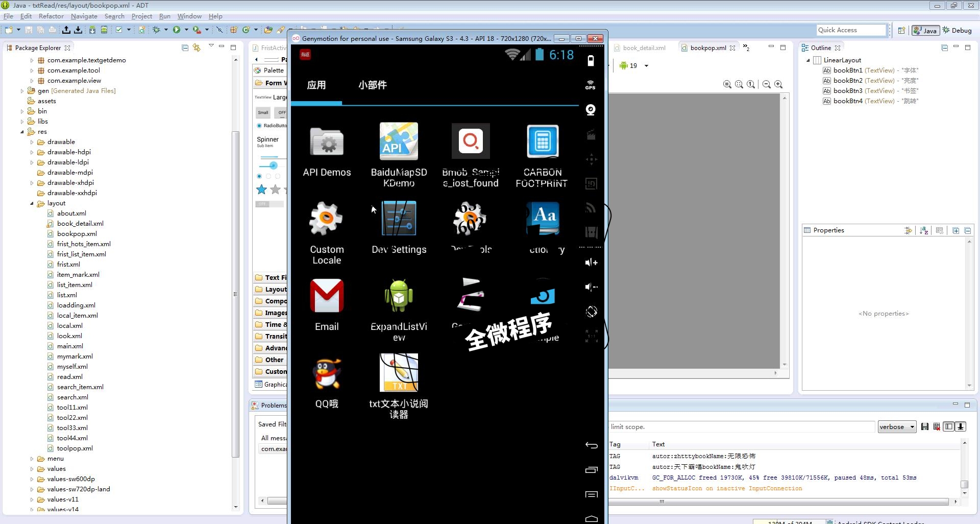Screen dimensions: 980x524
Task: Collapse the layout folder
Action: pos(32,203)
